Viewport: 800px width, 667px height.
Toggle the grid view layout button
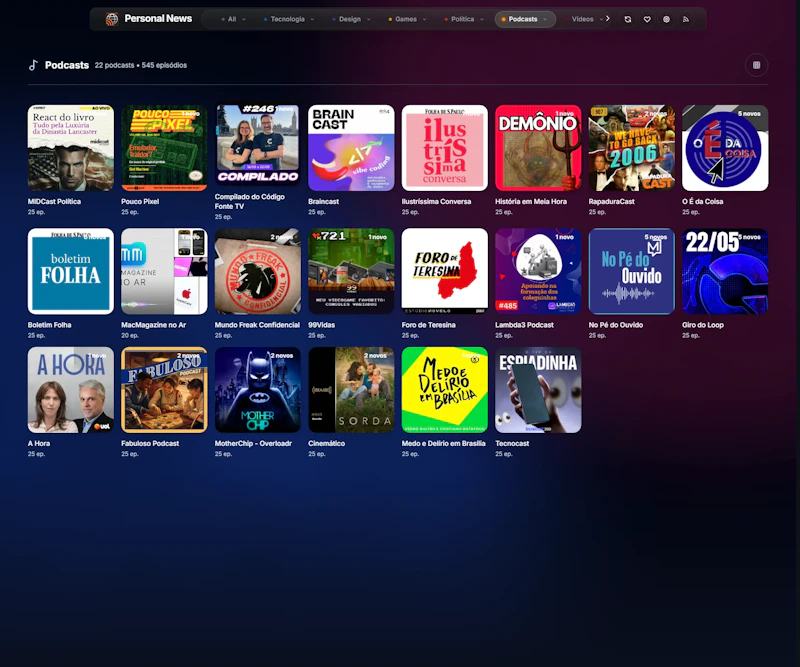coord(757,65)
